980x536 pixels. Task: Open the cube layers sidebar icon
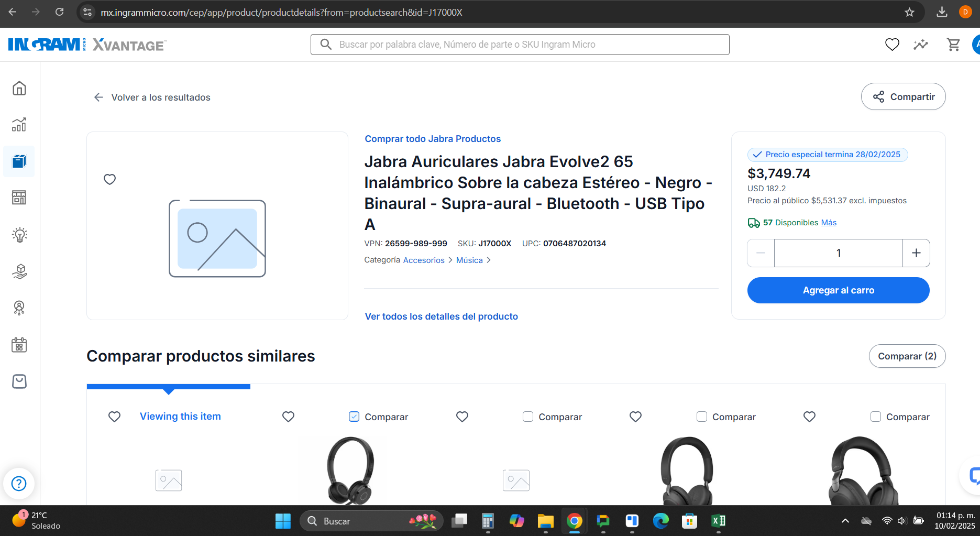[x=19, y=271]
